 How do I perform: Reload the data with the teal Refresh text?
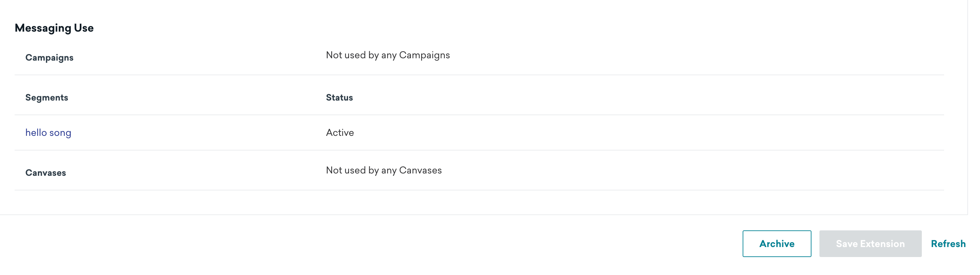pyautogui.click(x=948, y=244)
